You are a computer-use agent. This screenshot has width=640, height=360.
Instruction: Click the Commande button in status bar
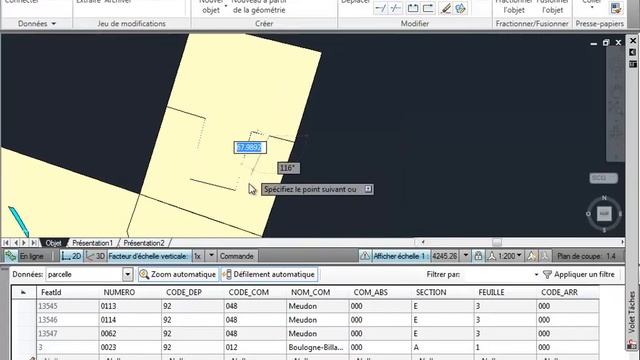click(236, 256)
